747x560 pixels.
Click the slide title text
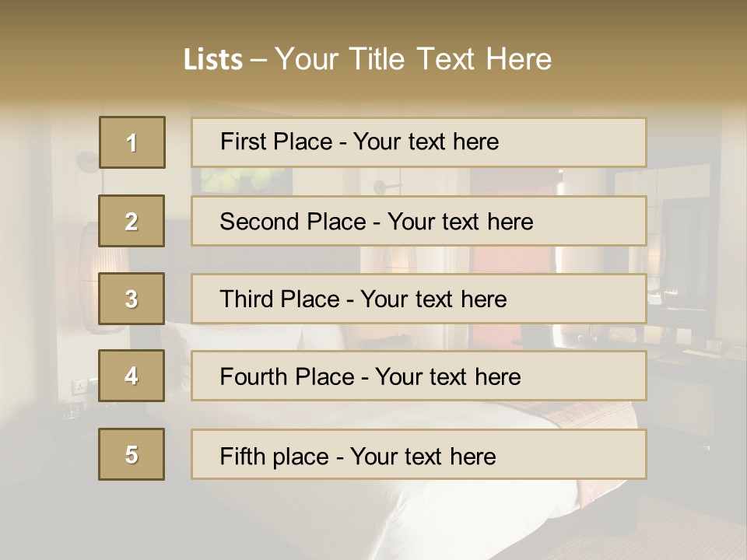click(367, 59)
